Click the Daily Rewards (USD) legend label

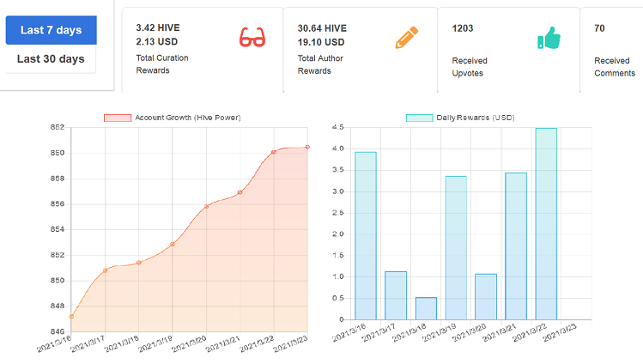coord(476,118)
